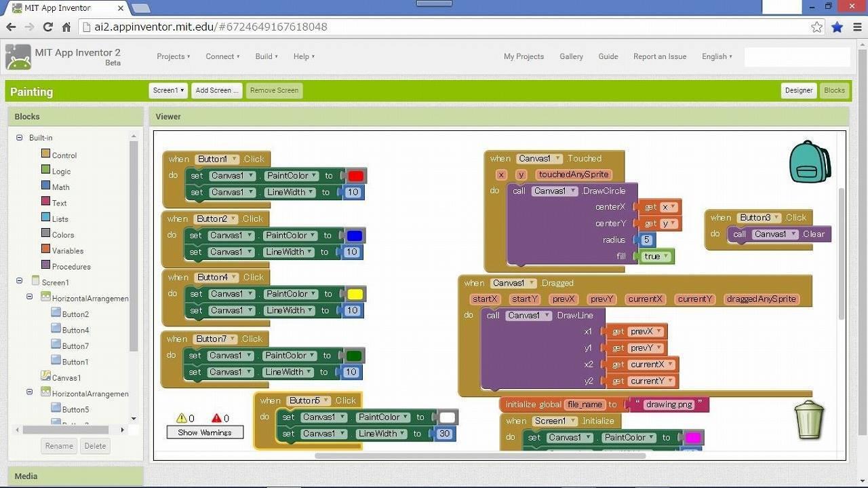Click the blue color block swatch

pos(354,236)
